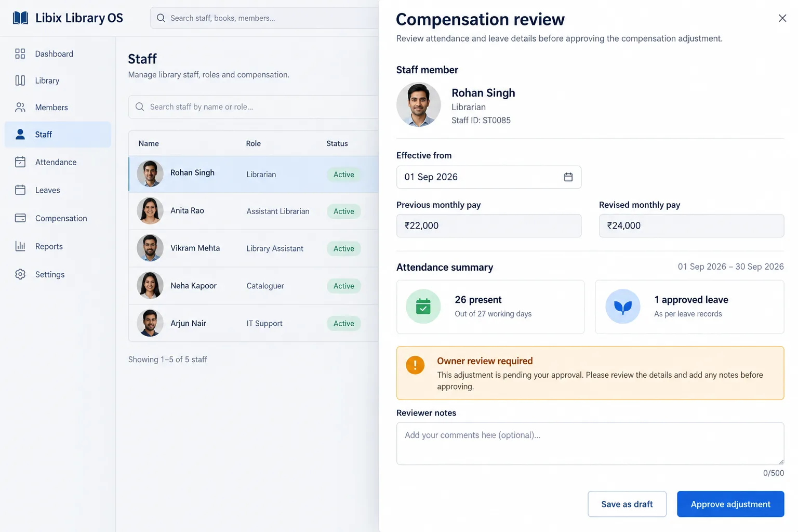798x532 pixels.
Task: Click the Staff person icon
Action: click(20, 134)
